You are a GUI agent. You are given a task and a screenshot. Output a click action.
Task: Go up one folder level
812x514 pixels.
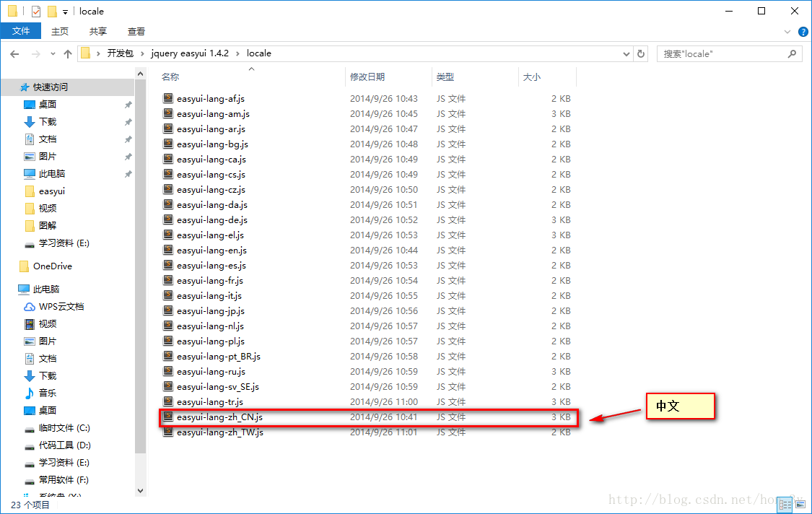tap(68, 54)
